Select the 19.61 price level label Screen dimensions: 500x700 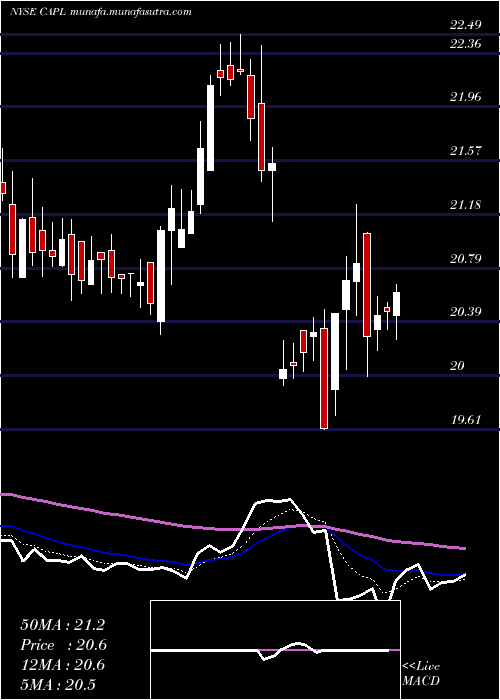pos(466,420)
